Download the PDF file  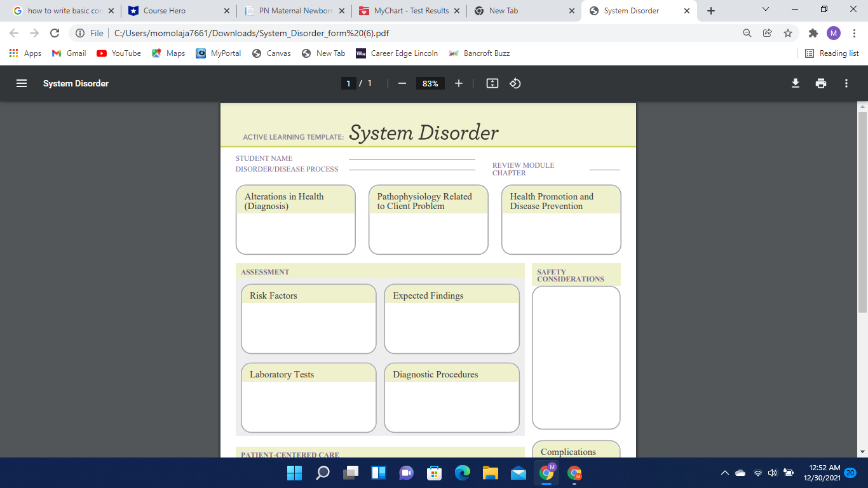click(x=795, y=83)
